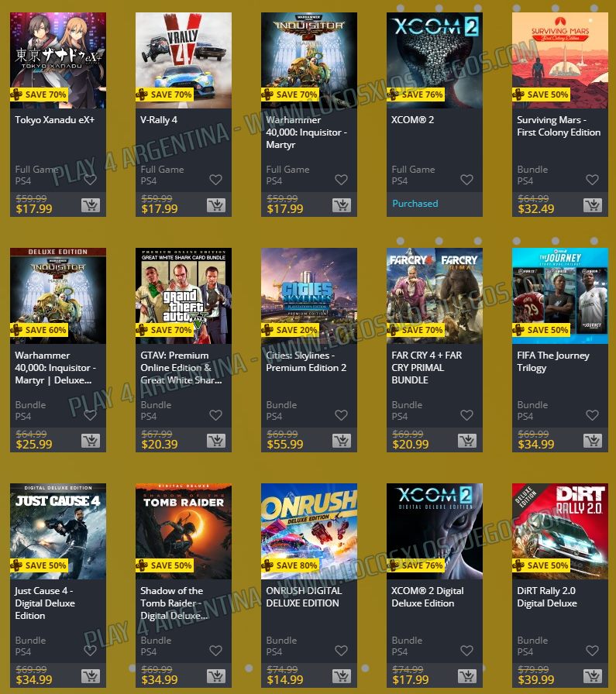Toggle wishlist heart for V-Rally 4

point(215,180)
